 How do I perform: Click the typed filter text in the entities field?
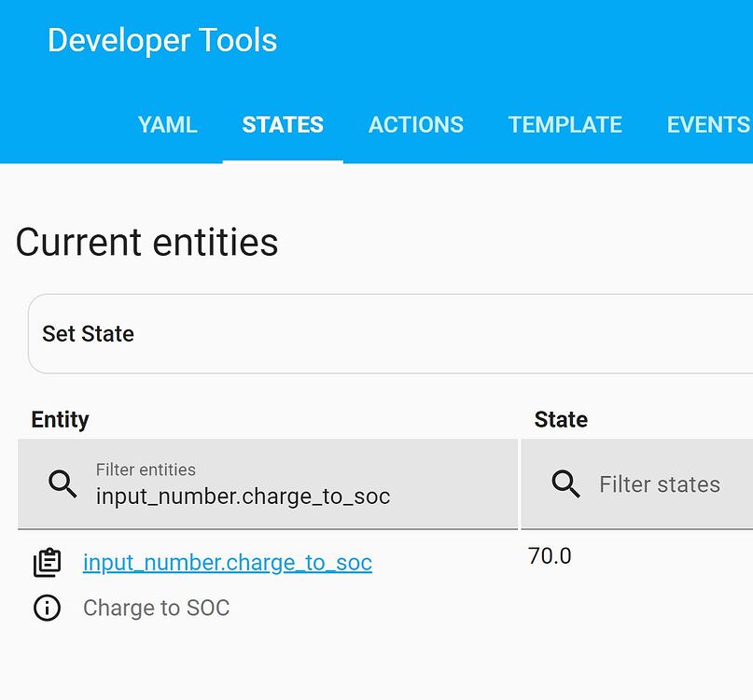coord(243,496)
